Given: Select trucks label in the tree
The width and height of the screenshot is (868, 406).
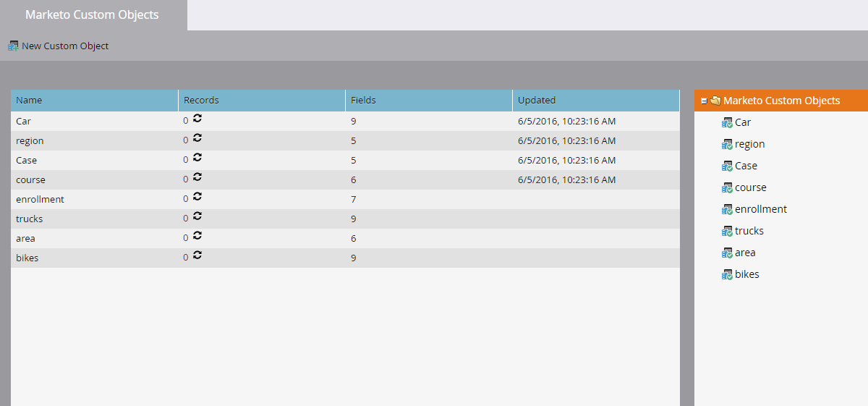Looking at the screenshot, I should 749,231.
